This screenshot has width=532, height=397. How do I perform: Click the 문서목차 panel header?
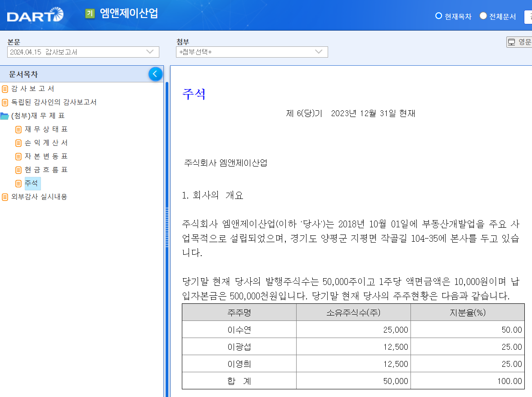coord(82,74)
